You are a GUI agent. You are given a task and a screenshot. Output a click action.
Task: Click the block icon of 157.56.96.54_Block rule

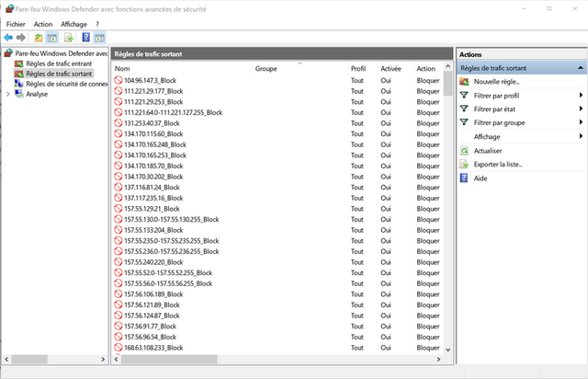point(119,337)
